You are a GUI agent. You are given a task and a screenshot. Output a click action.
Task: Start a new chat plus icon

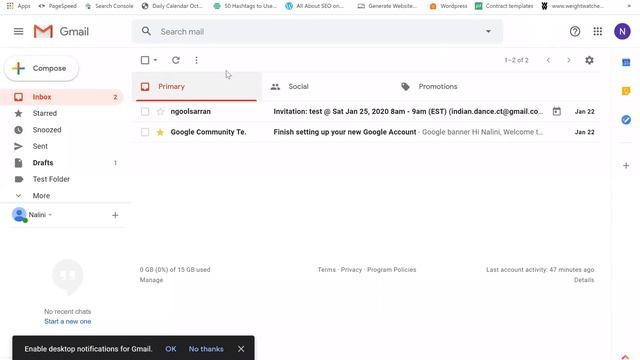click(115, 215)
